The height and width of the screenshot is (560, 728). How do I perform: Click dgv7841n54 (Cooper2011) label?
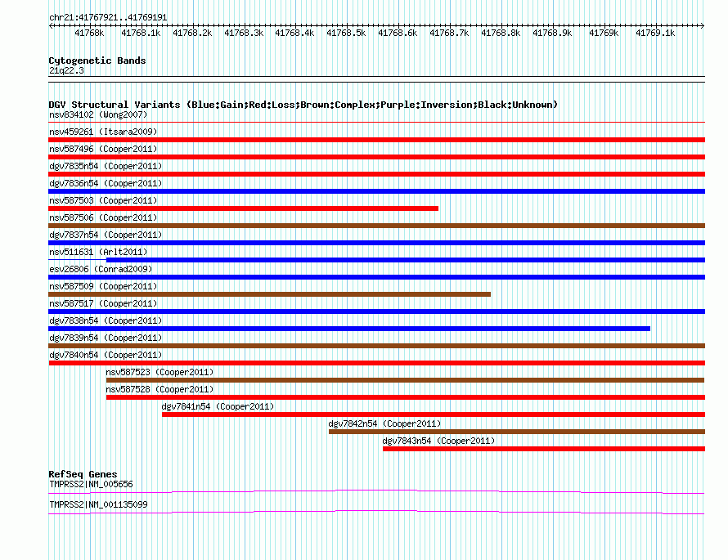(x=218, y=406)
